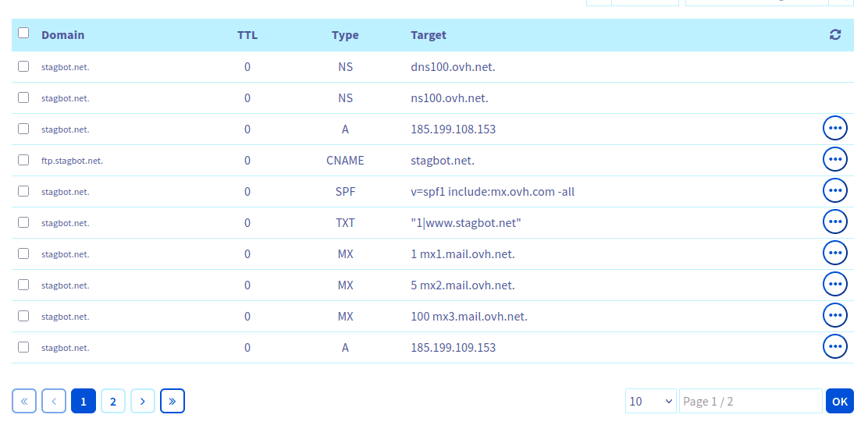868x443 pixels.
Task: Click the TXT type cell
Action: coord(346,223)
